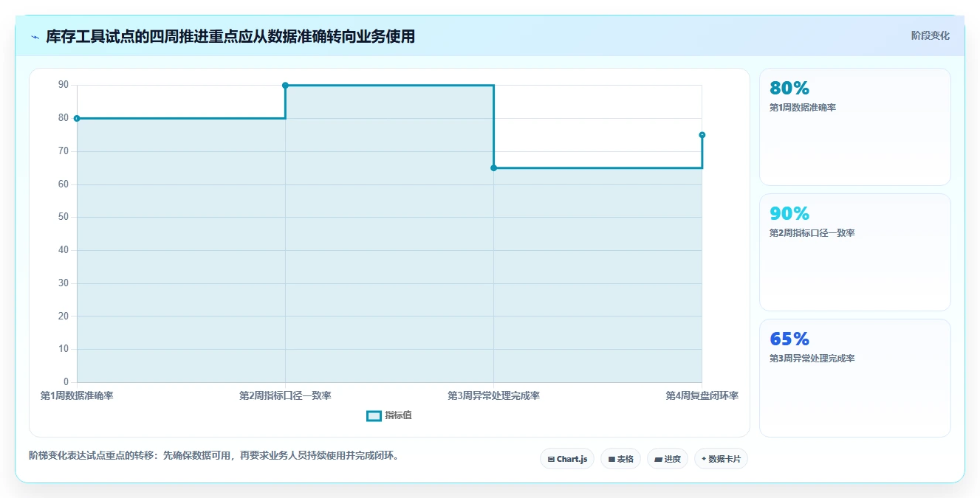Click the lightning icon before the title
Image resolution: width=980 pixels, height=498 pixels.
click(x=35, y=36)
